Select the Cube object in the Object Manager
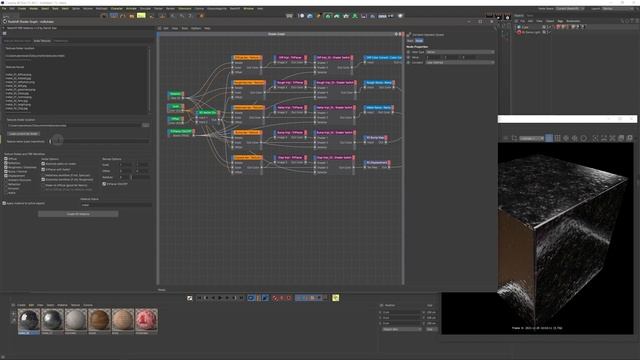This screenshot has height=360, width=640. pyautogui.click(x=524, y=27)
